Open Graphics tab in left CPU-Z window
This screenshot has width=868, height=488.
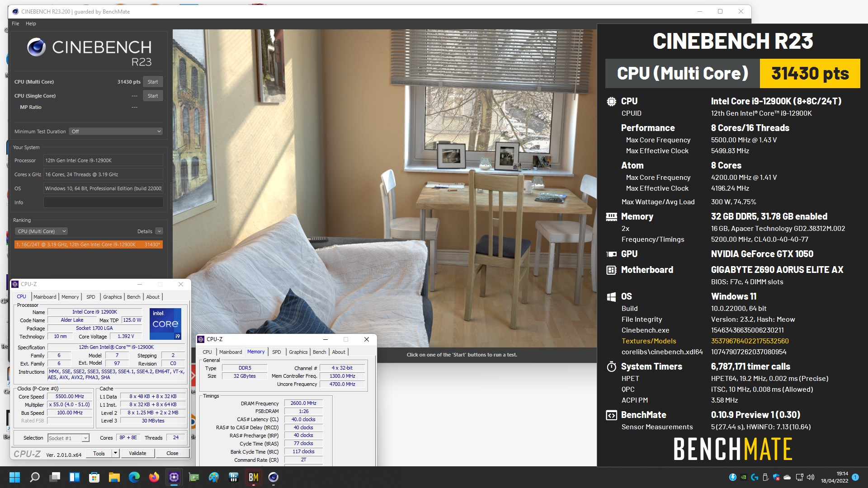(113, 297)
